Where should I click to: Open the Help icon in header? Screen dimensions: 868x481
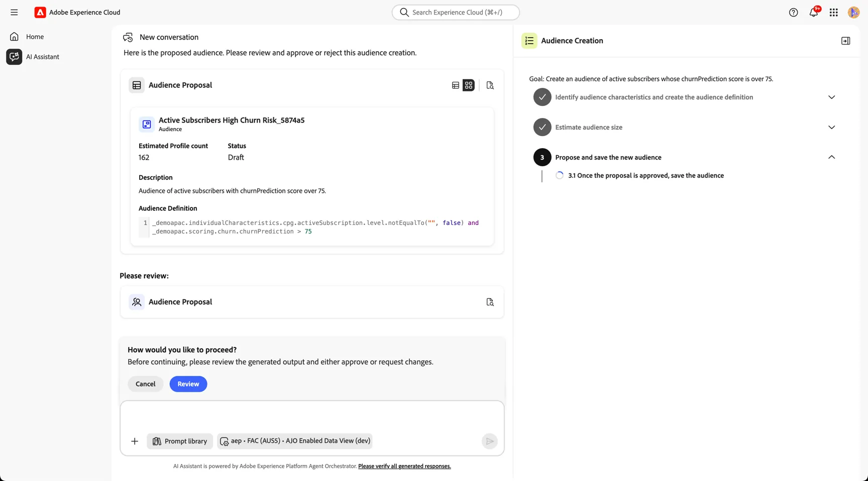coord(794,13)
